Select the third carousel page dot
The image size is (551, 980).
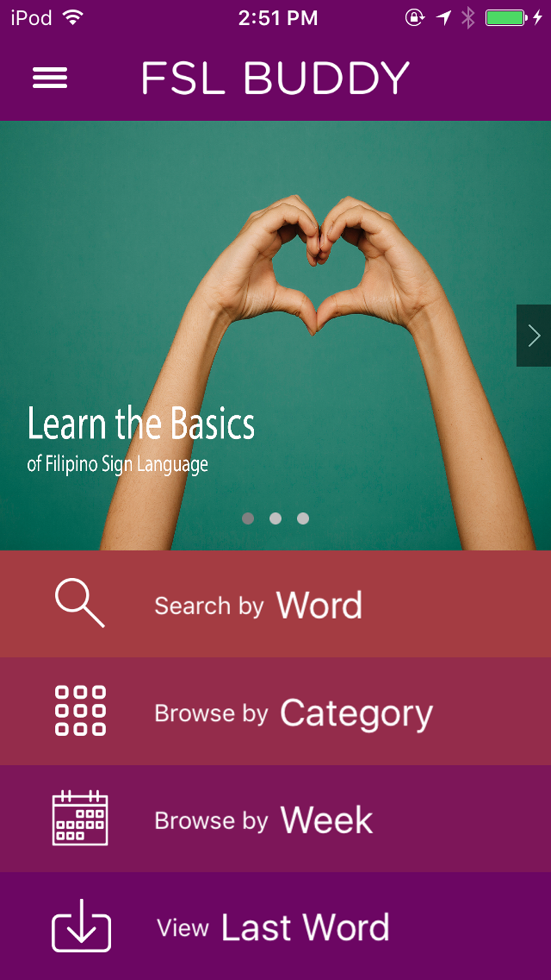click(303, 518)
